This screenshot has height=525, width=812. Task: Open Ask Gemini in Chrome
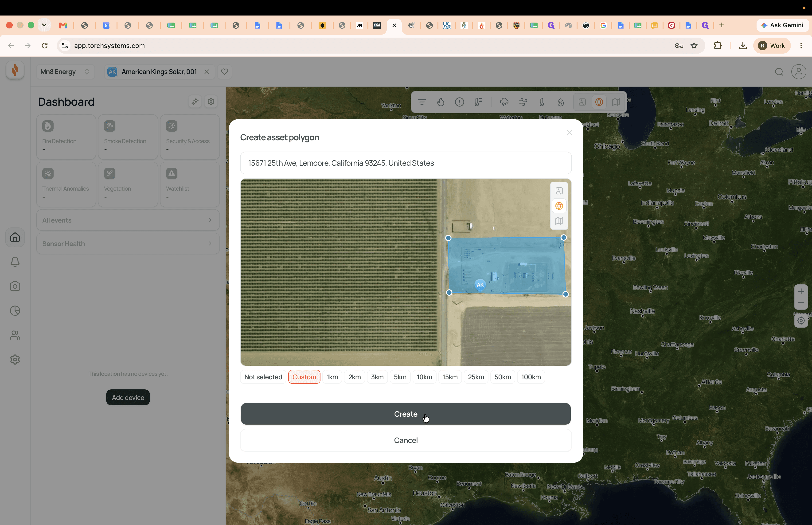tap(782, 25)
